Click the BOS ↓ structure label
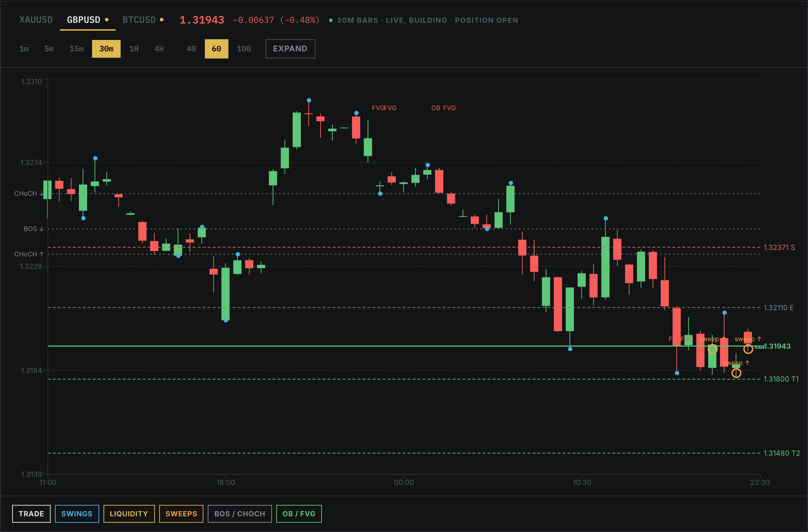Screen dimensions: 808x532 pyautogui.click(x=34, y=229)
